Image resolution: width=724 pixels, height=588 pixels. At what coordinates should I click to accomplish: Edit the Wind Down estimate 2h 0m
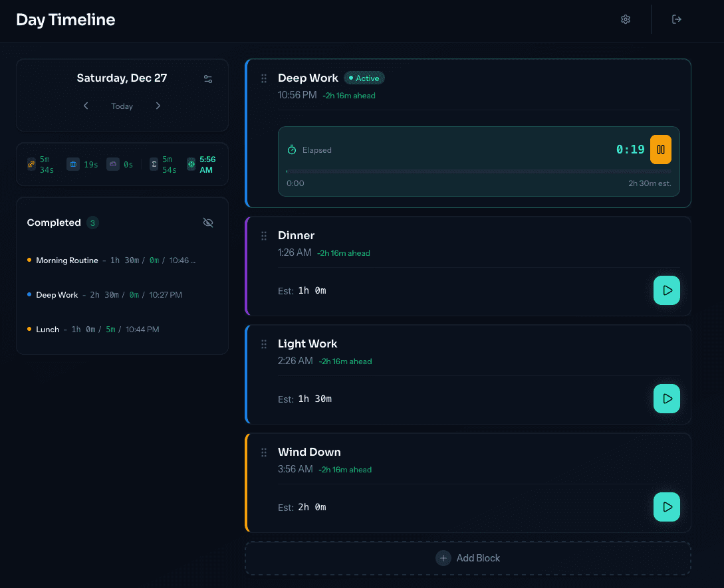click(312, 507)
